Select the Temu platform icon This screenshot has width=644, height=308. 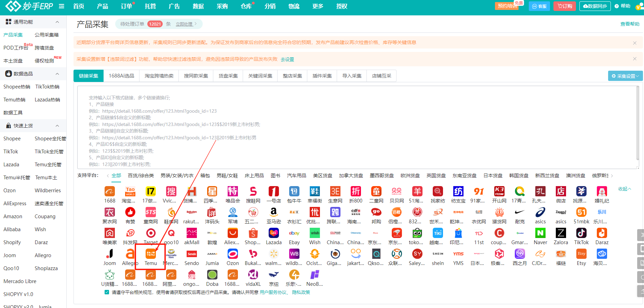[x=150, y=254]
